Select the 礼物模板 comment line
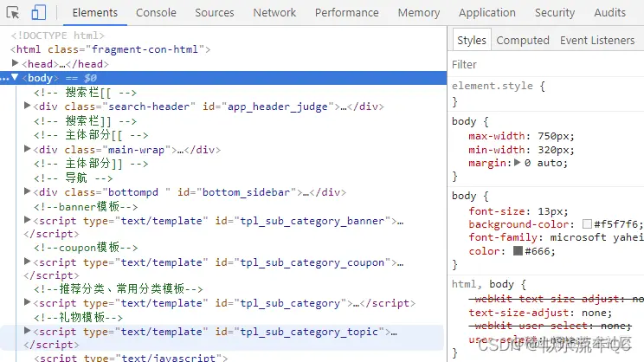Viewport: 644px width, 362px height. [78, 317]
